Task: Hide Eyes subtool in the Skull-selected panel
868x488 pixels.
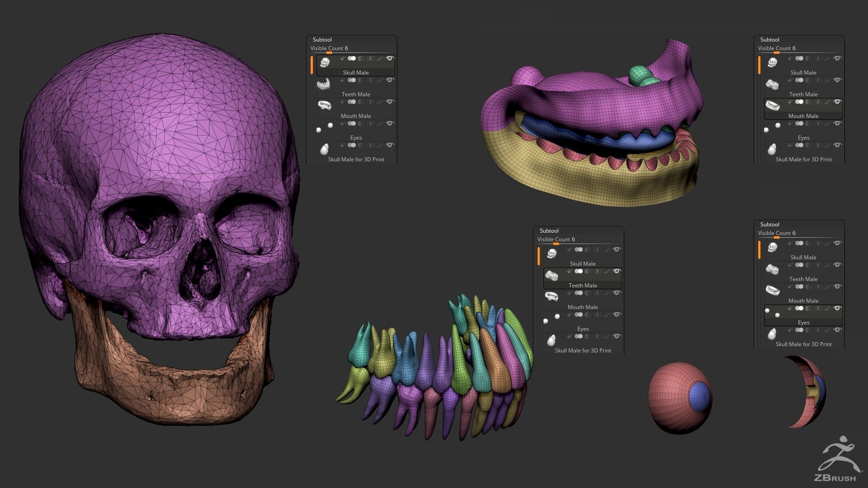Action: [390, 123]
